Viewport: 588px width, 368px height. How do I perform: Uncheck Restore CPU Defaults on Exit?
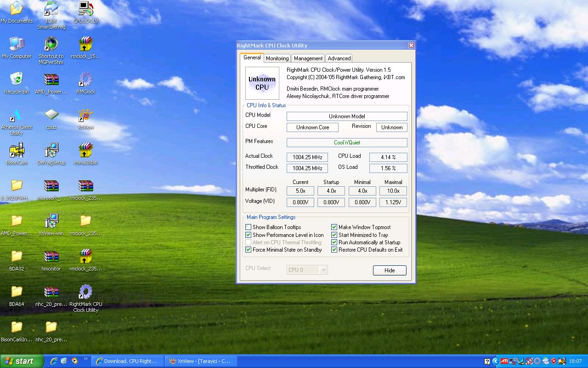pyautogui.click(x=334, y=250)
